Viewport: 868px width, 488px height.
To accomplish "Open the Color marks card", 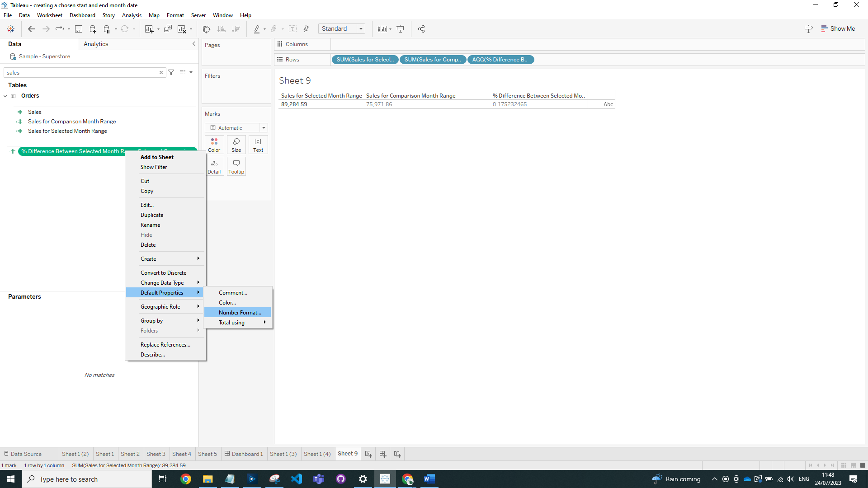I will click(214, 145).
